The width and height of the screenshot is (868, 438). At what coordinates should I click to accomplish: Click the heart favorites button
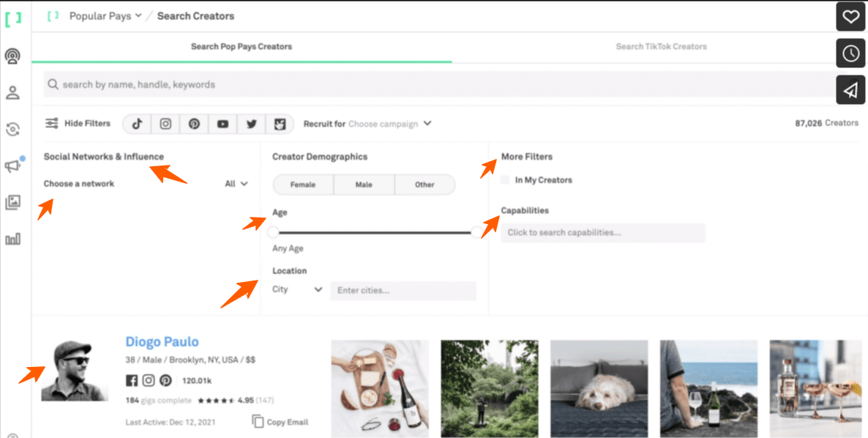850,17
